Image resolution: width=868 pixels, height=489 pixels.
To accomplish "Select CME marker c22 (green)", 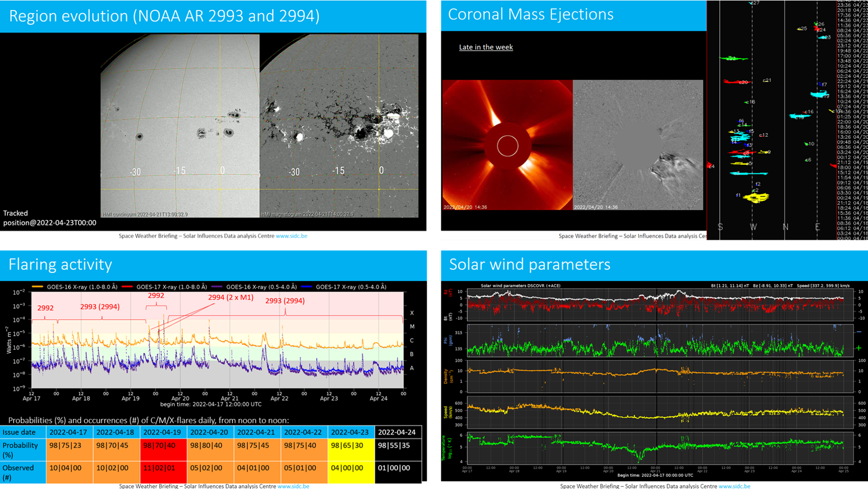I will pos(733,59).
